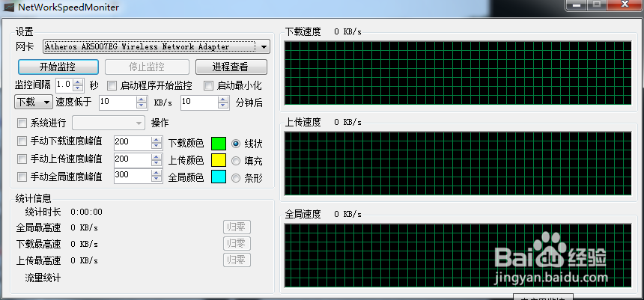Click the speed threshold KB/s input

[118, 102]
